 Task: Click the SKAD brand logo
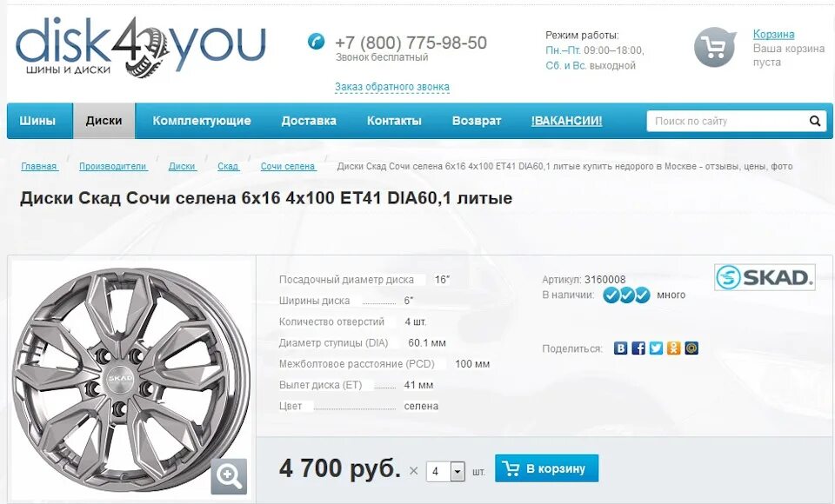(x=765, y=277)
